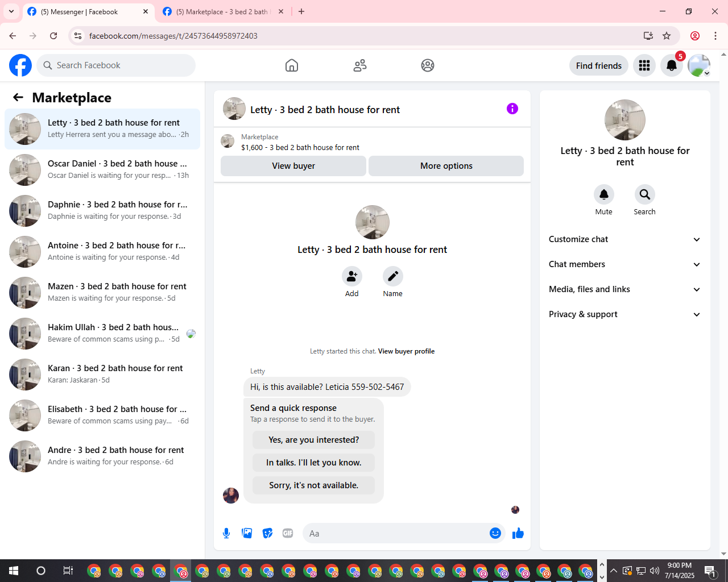Open Elisabeth conversation
The image size is (728, 582).
(102, 415)
